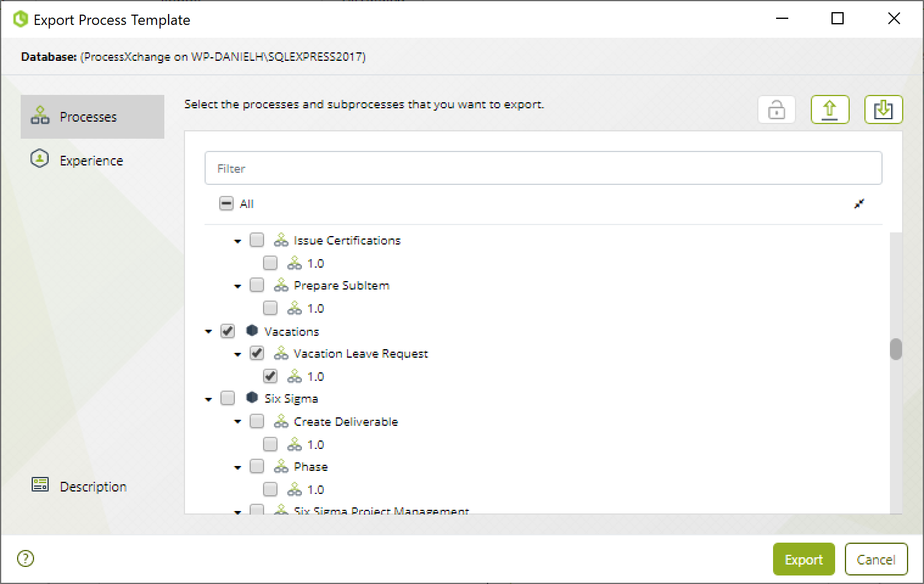This screenshot has height=584, width=924.
Task: Click version icon under Vacation Leave Request
Action: (294, 377)
